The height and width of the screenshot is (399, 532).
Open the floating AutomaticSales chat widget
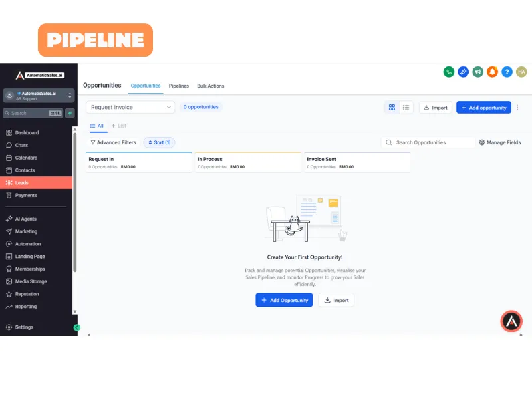pyautogui.click(x=511, y=321)
